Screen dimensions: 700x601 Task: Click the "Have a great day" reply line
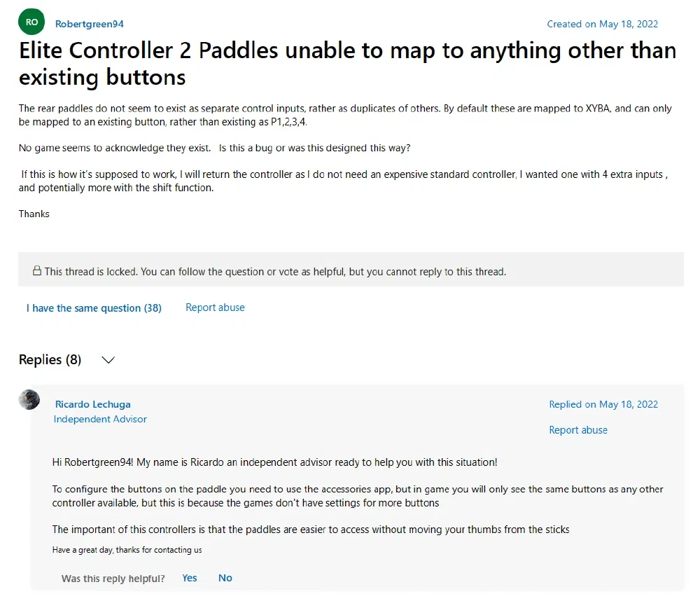click(127, 550)
